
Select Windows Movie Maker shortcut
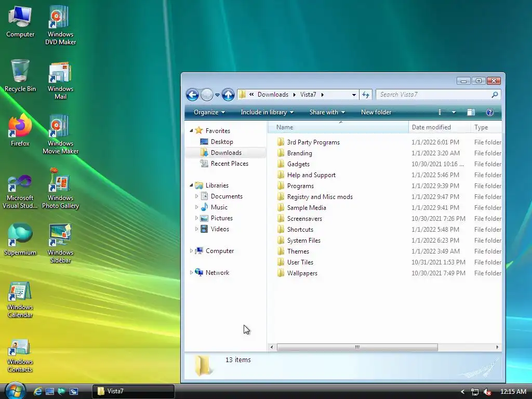point(60,135)
